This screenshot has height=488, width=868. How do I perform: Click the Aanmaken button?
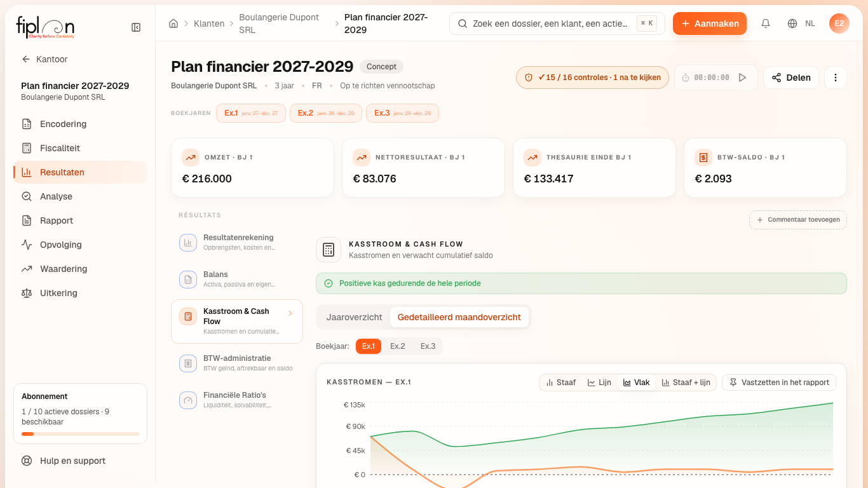(710, 24)
